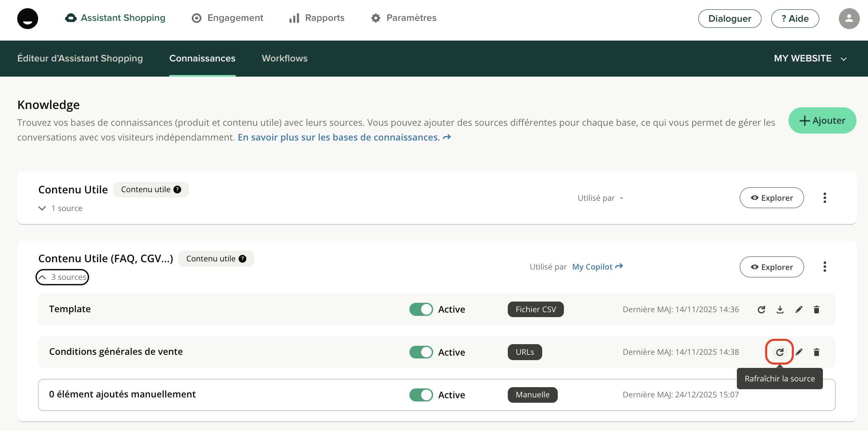Open the Rapports menu

(317, 18)
